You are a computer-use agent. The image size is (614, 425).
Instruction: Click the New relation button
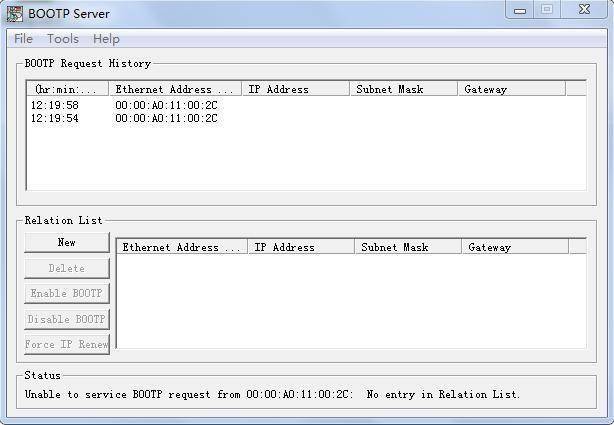[67, 242]
